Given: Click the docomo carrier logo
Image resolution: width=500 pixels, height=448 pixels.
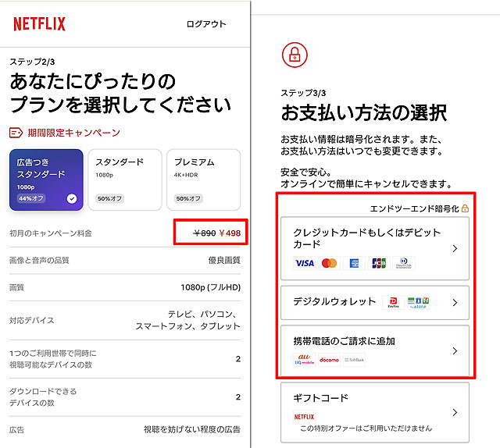Looking at the screenshot, I should tap(329, 360).
